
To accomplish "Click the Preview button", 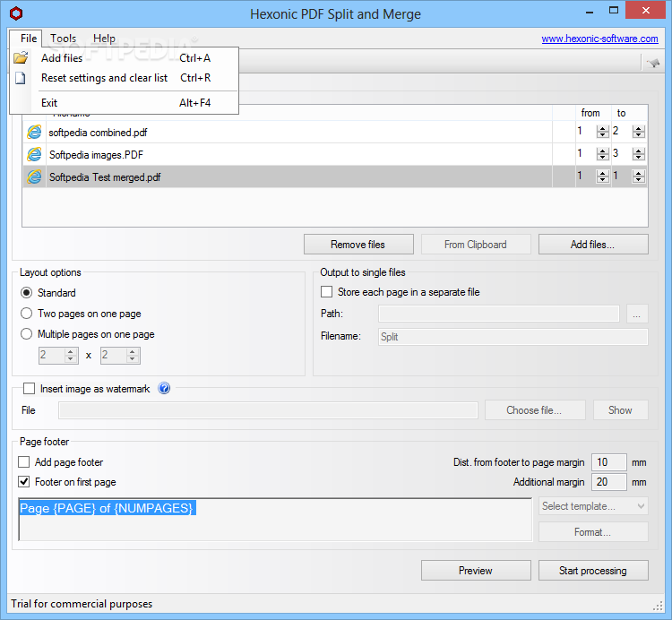I will [476, 571].
